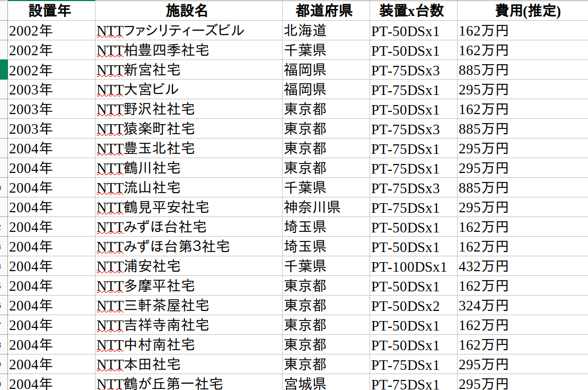The height and width of the screenshot is (390, 588).
Task: Click 885万円 in the NTT新宮社宅 row
Action: coord(522,70)
